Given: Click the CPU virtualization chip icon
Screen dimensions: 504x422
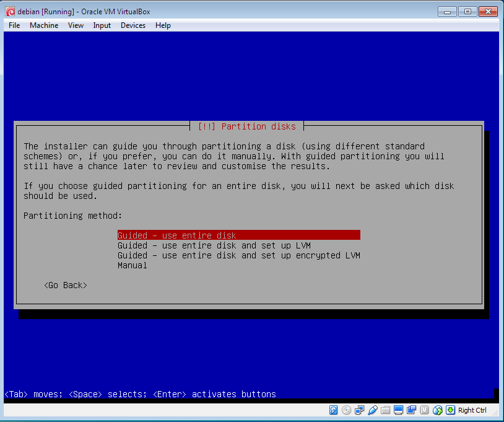Looking at the screenshot, I should [x=424, y=410].
